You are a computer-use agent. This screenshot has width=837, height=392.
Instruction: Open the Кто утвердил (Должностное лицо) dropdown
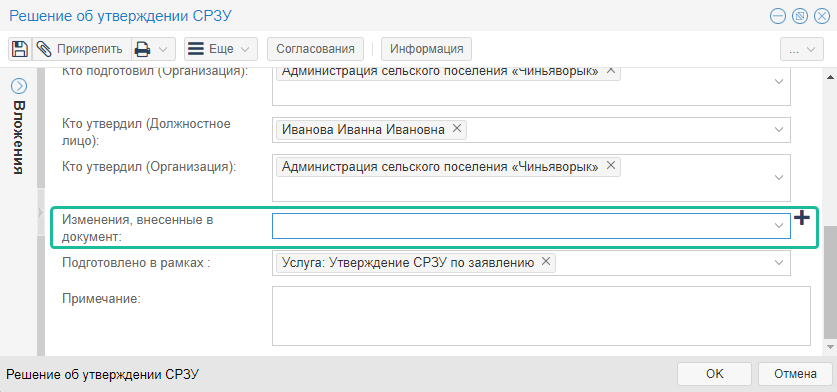(779, 130)
